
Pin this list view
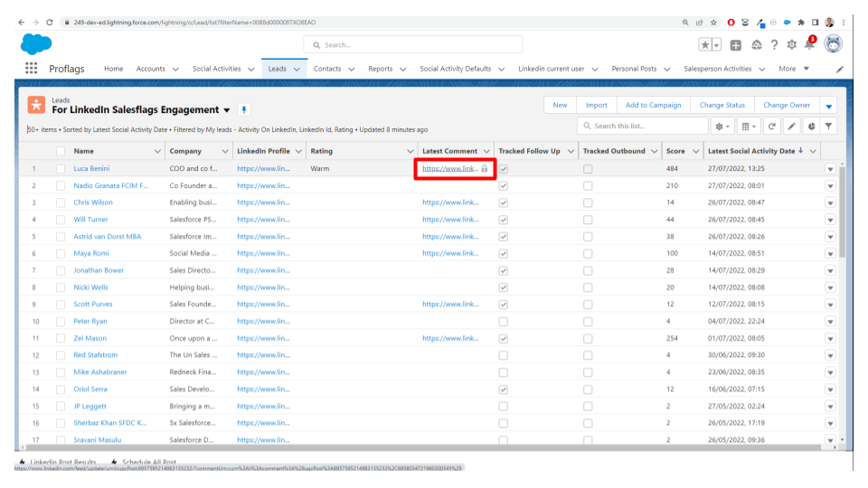[x=243, y=109]
